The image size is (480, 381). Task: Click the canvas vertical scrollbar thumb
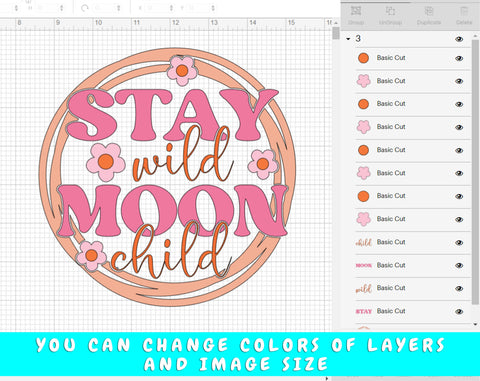pyautogui.click(x=336, y=34)
